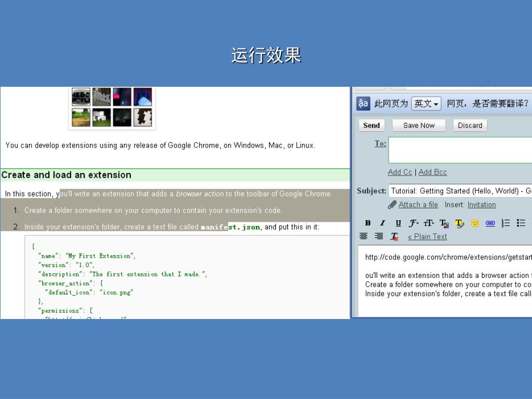Click into the message body text area

point(445,281)
